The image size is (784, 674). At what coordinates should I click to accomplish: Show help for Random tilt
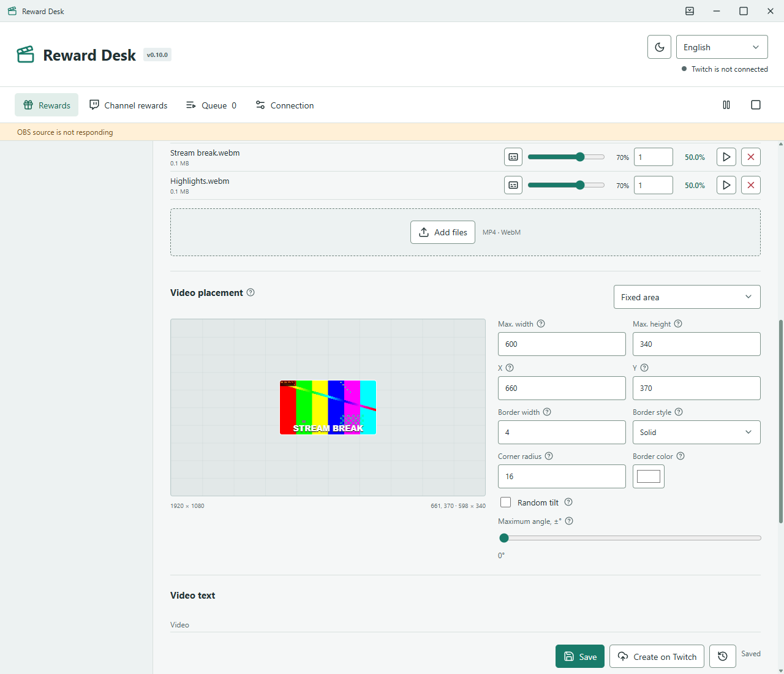pos(568,502)
